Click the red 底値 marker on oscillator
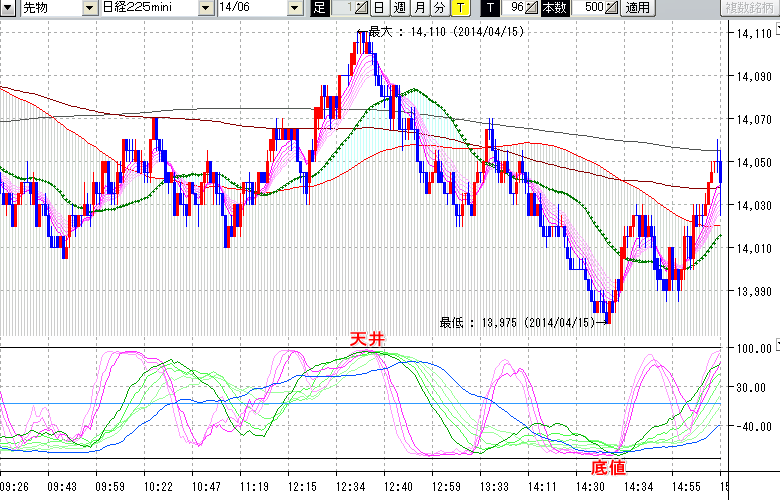Image resolution: width=780 pixels, height=500 pixels. (607, 467)
